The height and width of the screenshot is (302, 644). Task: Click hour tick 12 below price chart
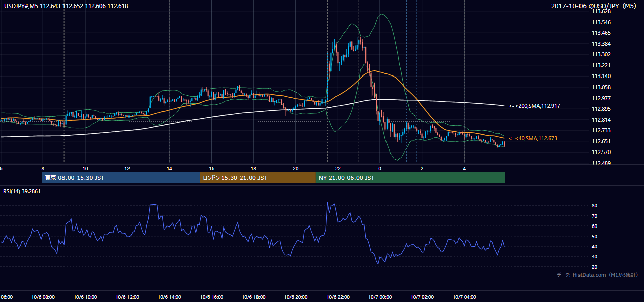coord(127,168)
